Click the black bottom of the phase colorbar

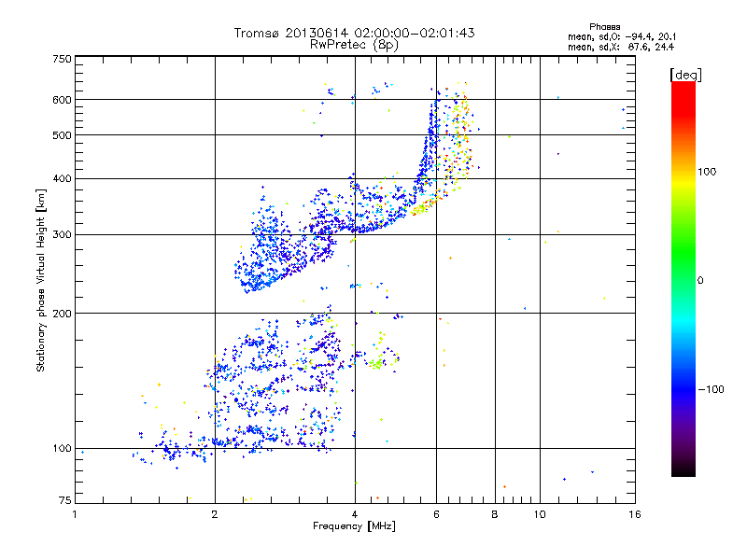(684, 470)
